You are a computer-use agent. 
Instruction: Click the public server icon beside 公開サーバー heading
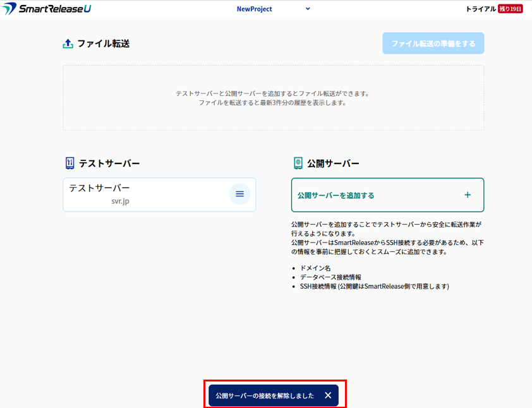298,164
